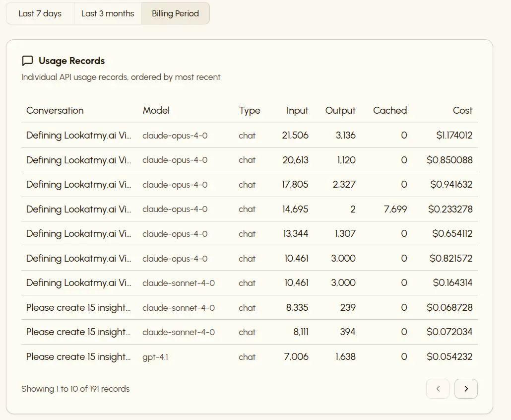Click the $0.233278 cost cell
The height and width of the screenshot is (420, 511).
450,210
